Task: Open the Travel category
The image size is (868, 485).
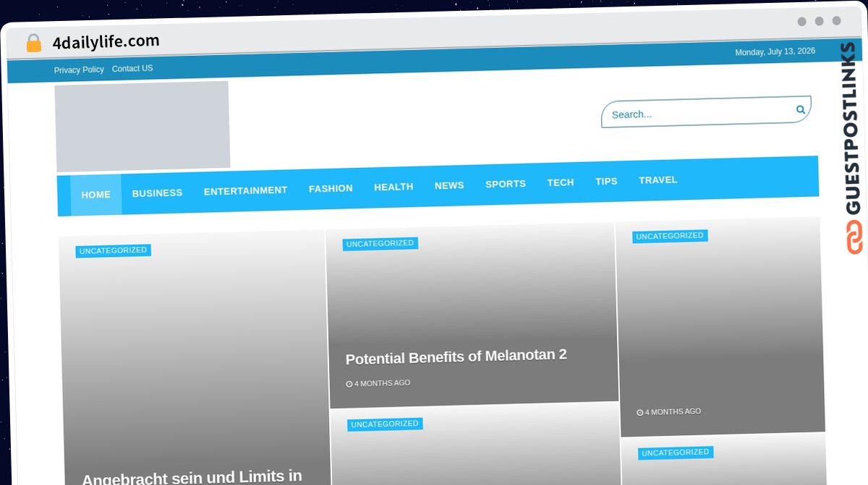Action: pyautogui.click(x=658, y=180)
